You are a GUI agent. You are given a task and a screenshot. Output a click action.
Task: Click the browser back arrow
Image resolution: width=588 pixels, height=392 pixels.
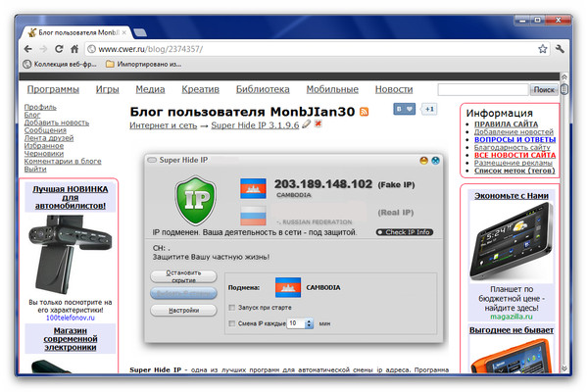29,48
